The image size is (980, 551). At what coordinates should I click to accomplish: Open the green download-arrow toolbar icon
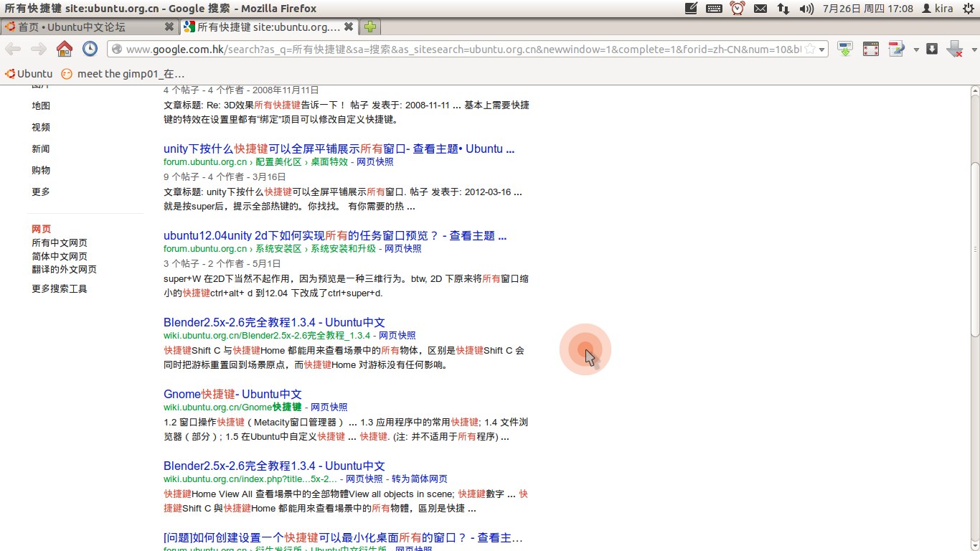(x=845, y=49)
